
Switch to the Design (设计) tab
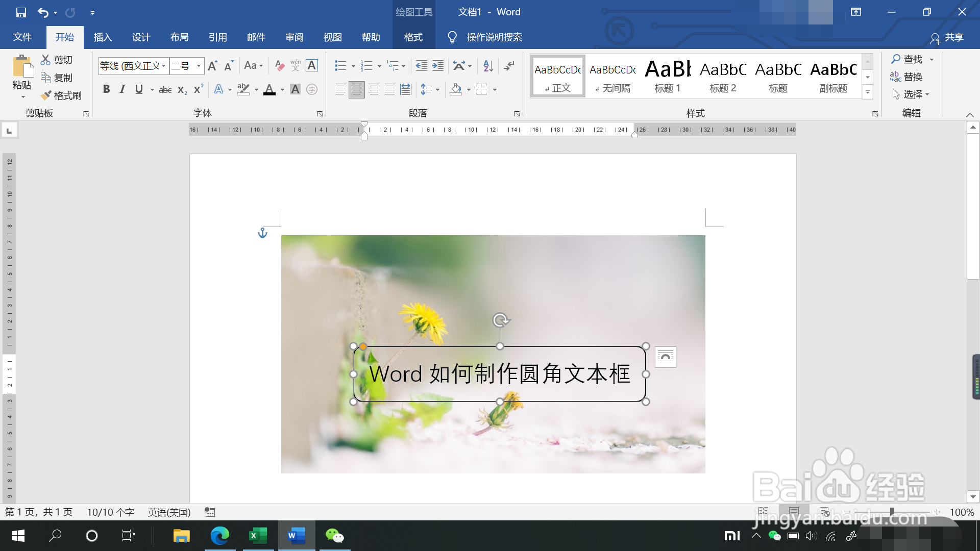(x=141, y=37)
